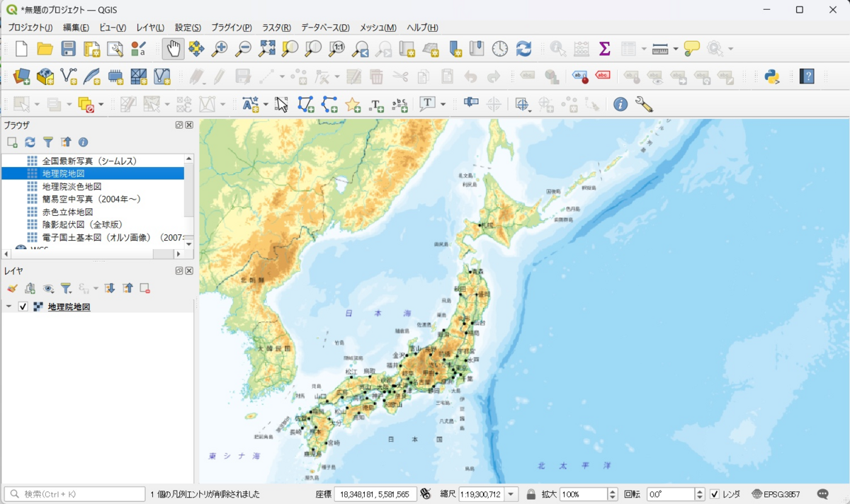The height and width of the screenshot is (504, 850).
Task: Open the text annotation dropdown arrow
Action: [x=443, y=105]
